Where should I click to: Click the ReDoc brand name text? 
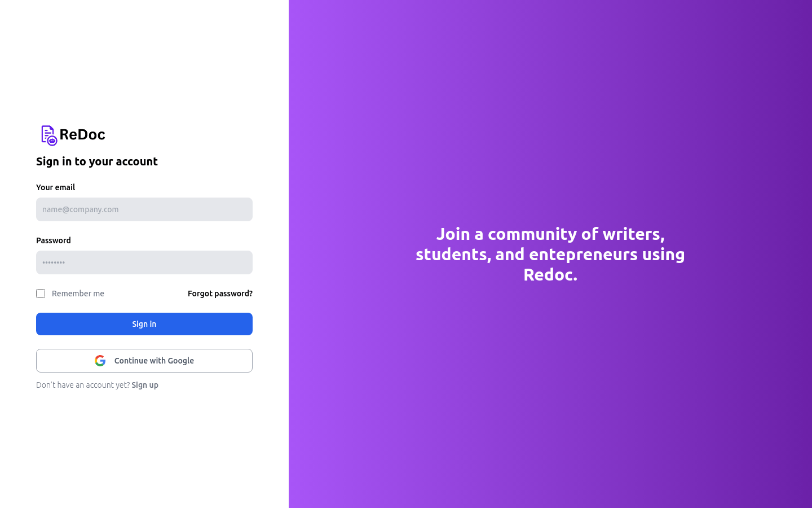(x=82, y=135)
